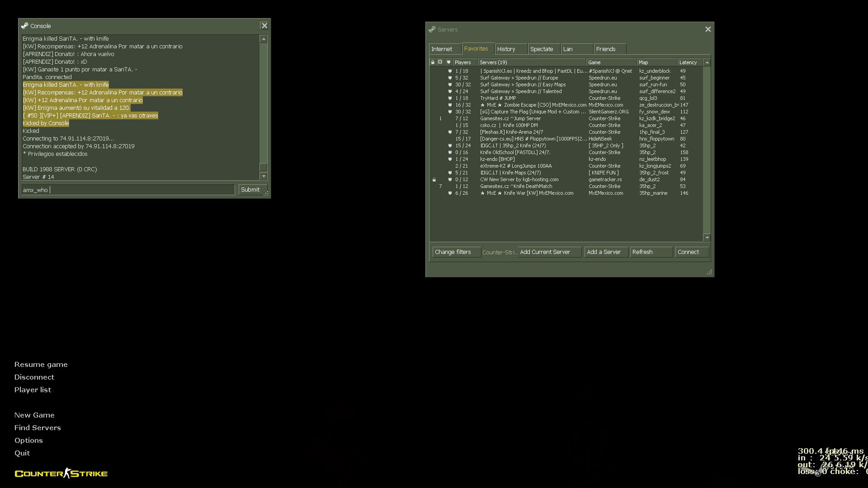Open the Friends tab
This screenshot has height=488, width=868.
pos(610,49)
